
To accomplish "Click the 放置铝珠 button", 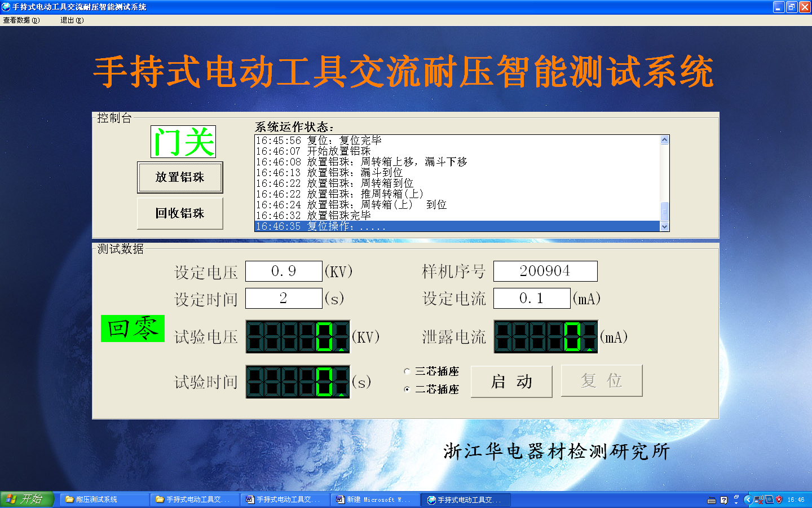I will point(180,177).
